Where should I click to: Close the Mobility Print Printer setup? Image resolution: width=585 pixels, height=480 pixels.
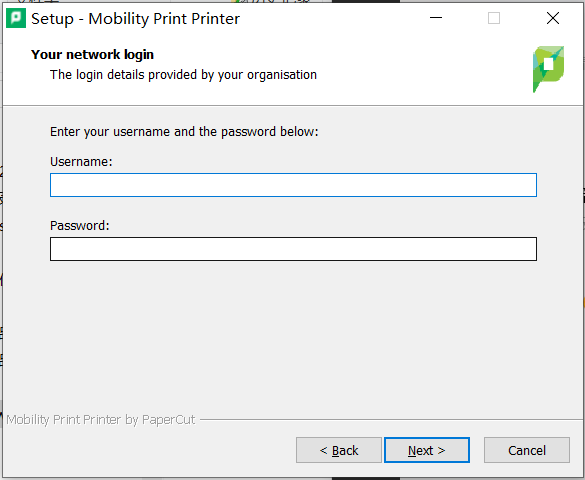tap(553, 18)
